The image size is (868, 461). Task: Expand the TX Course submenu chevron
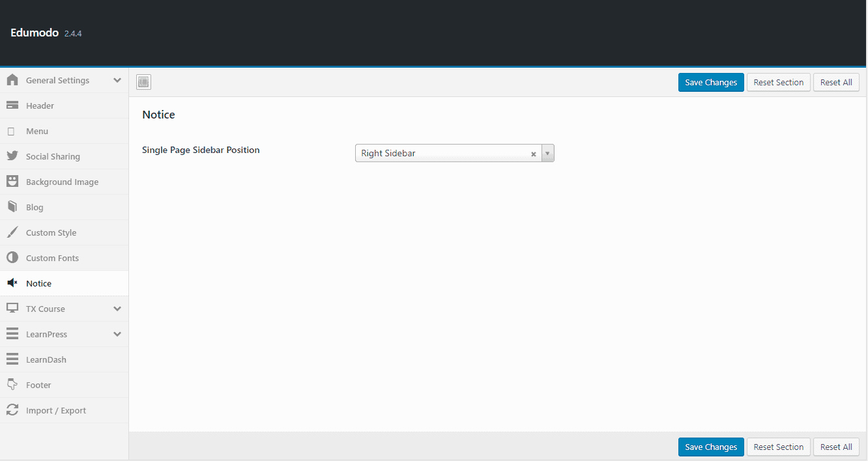click(117, 309)
